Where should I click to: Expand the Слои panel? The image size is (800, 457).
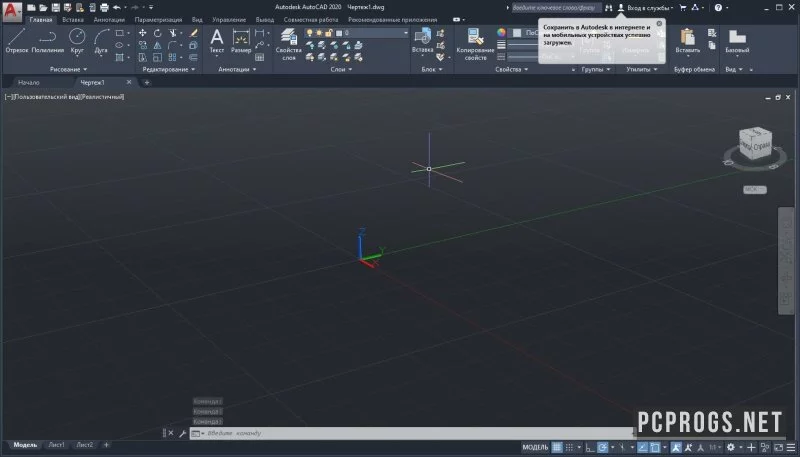click(x=341, y=69)
